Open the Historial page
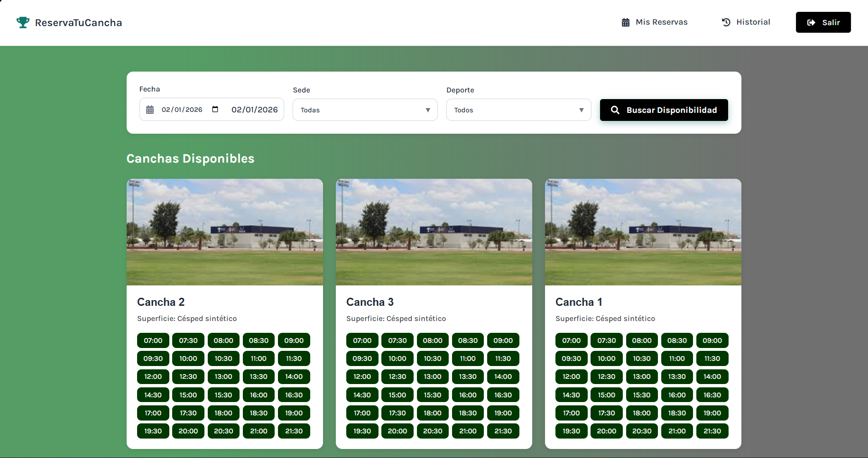Screen dimensions: 868x458 point(753,22)
